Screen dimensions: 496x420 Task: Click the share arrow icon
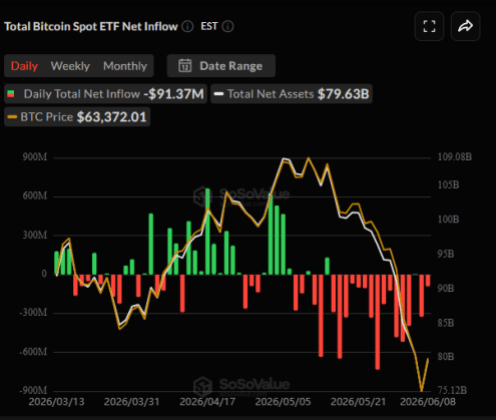click(x=465, y=26)
